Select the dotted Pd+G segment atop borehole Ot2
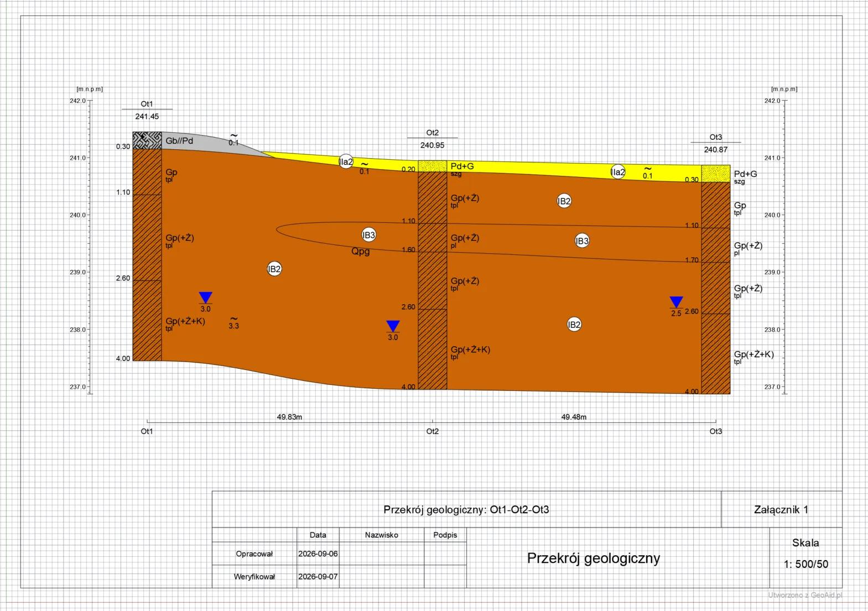 (x=432, y=166)
